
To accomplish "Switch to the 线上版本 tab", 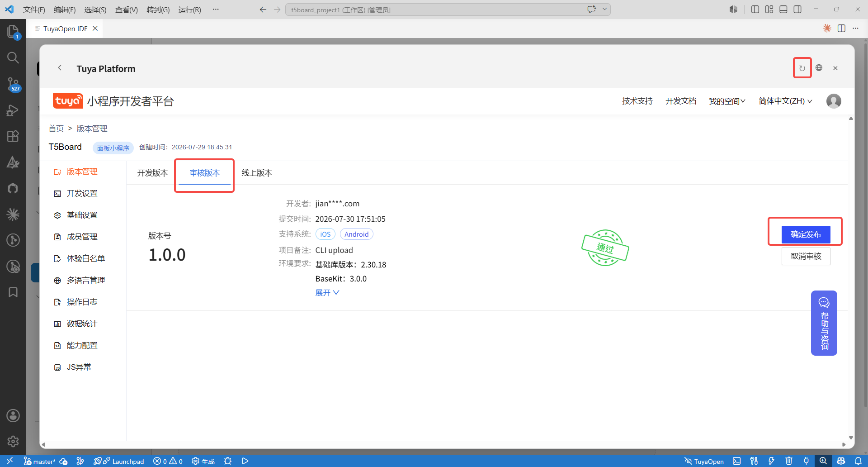I will [x=257, y=173].
